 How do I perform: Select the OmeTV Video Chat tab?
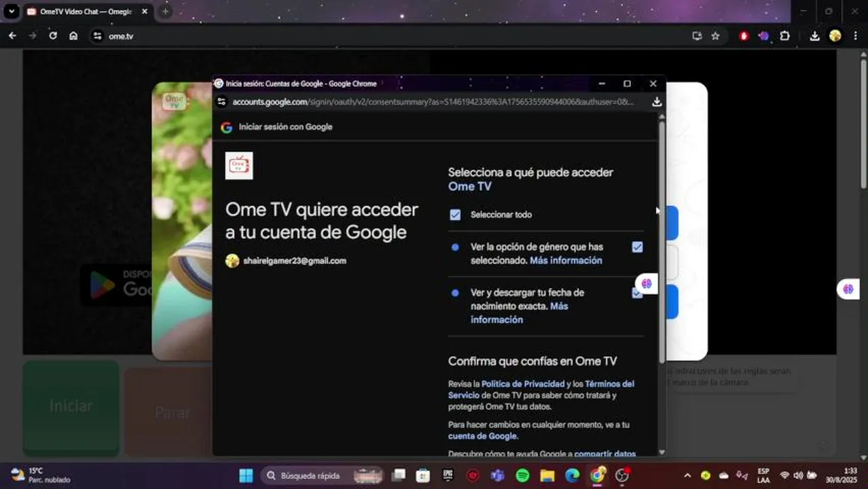[87, 12]
